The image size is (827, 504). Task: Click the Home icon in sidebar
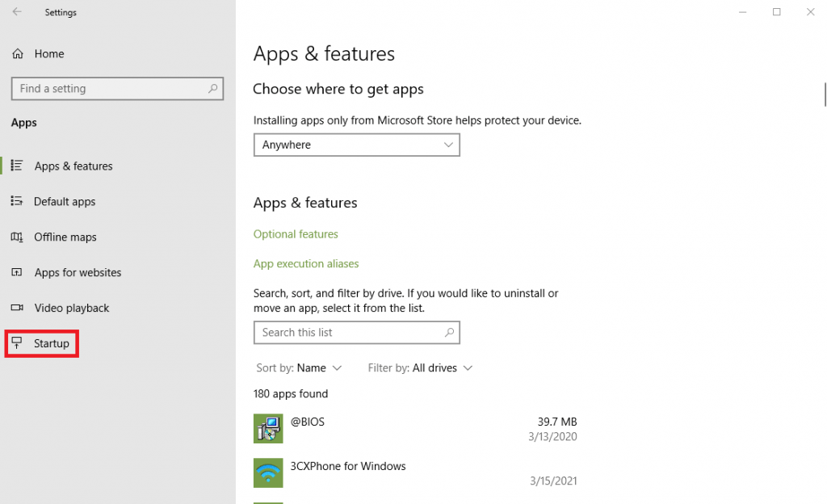pos(18,54)
